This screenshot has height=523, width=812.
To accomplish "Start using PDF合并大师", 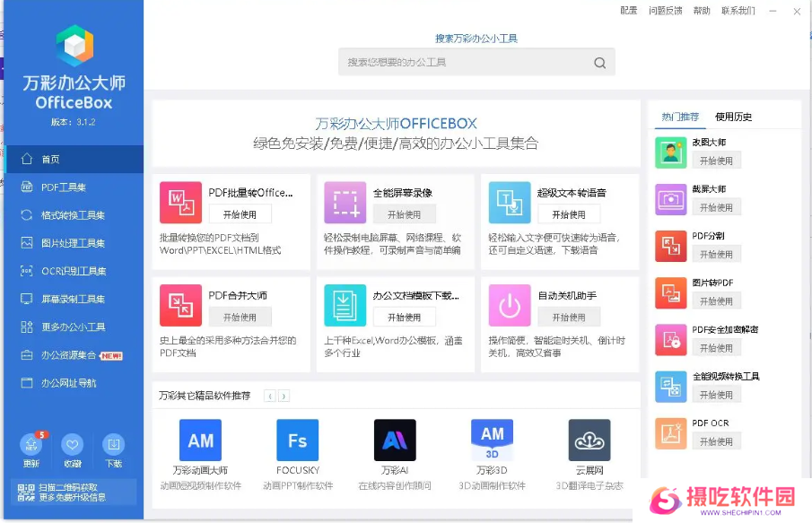I will pos(240,317).
